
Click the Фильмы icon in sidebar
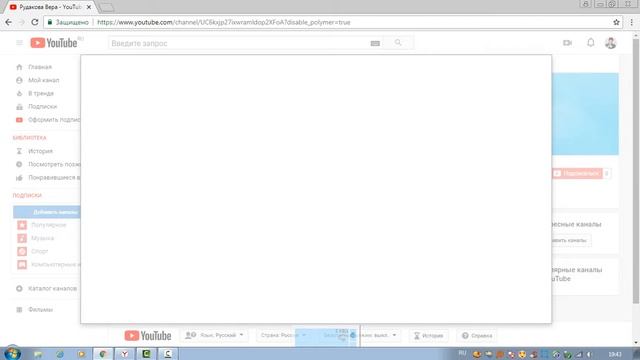tap(19, 310)
